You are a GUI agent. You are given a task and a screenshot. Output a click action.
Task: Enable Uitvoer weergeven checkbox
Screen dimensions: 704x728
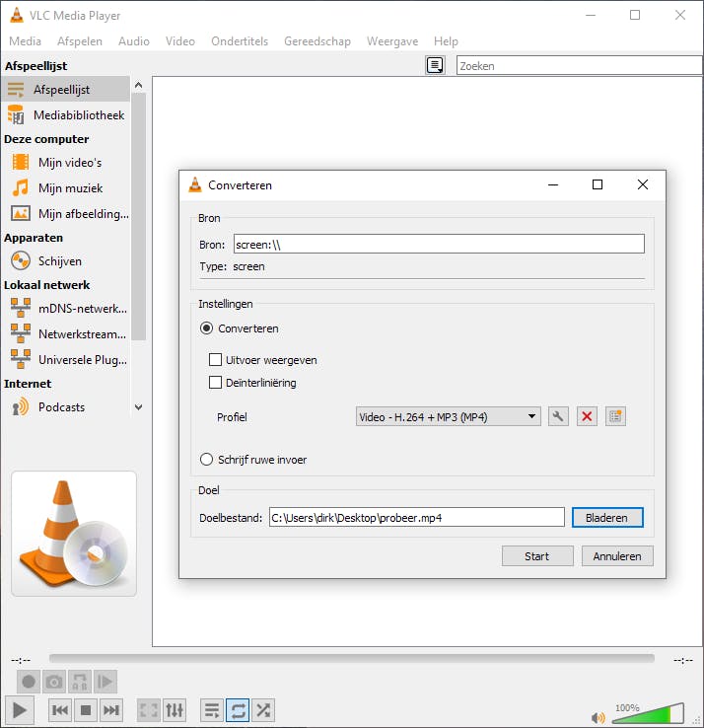click(x=215, y=360)
